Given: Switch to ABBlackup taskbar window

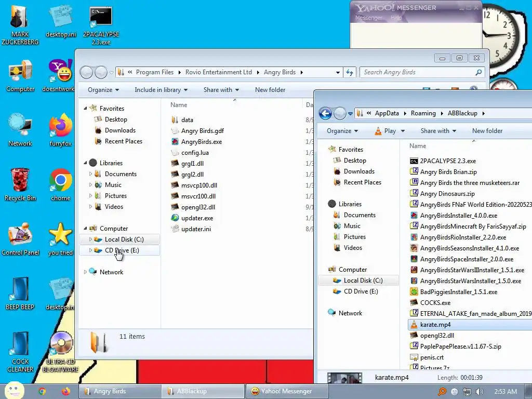Looking at the screenshot, I should [x=203, y=391].
